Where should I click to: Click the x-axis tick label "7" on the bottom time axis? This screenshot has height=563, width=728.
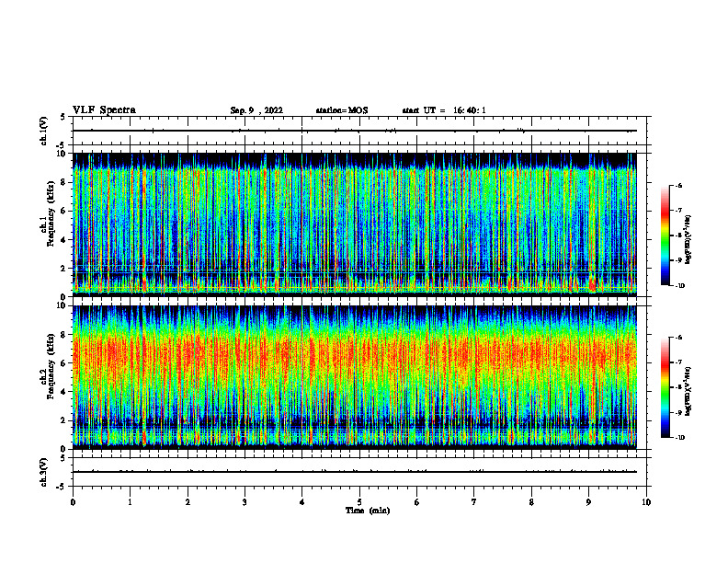coord(474,502)
